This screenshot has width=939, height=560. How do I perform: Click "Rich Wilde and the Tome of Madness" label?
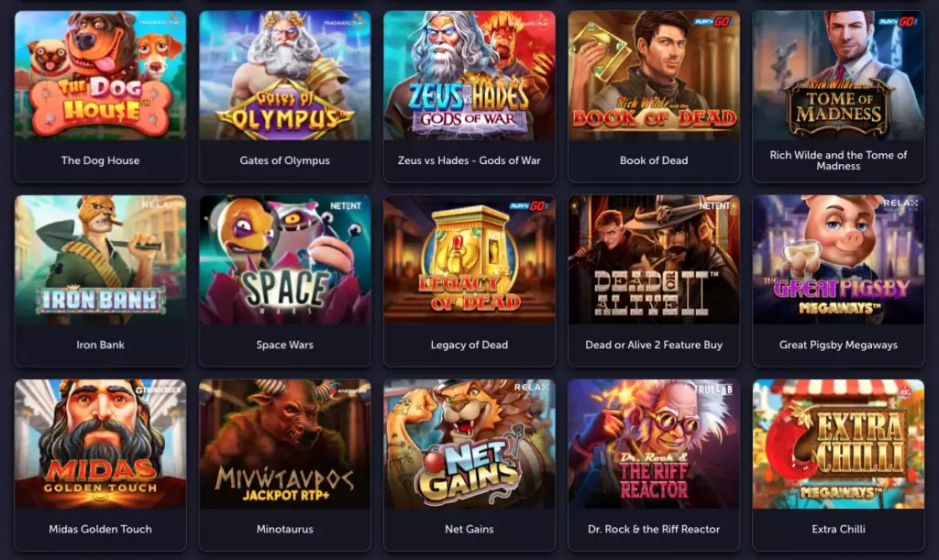838,160
